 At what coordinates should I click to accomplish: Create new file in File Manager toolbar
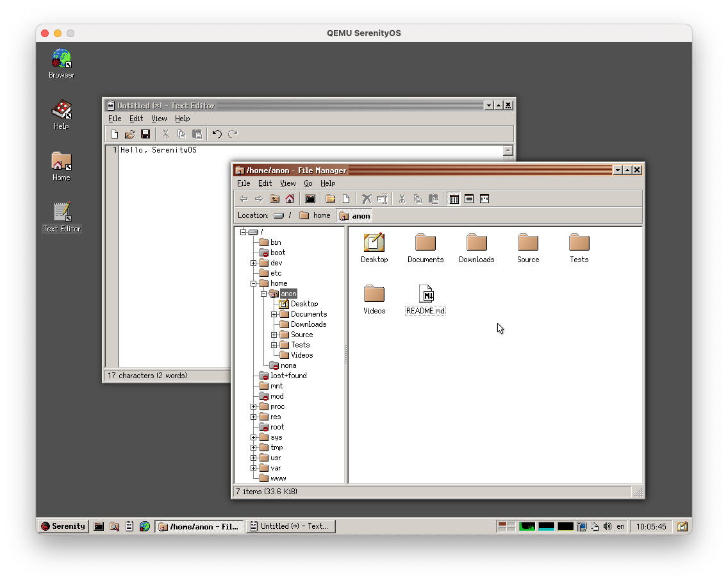(346, 199)
